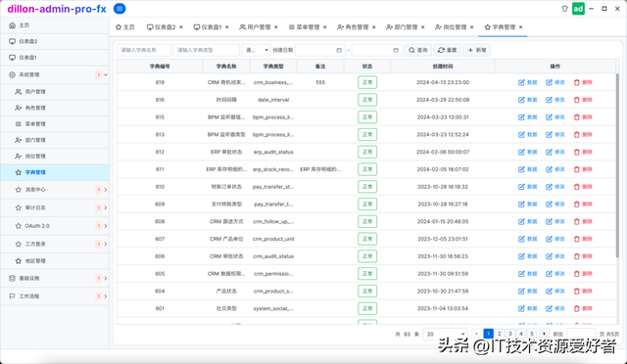This screenshot has width=627, height=364.
Task: Go to page 3 in pagination
Action: click(x=509, y=334)
